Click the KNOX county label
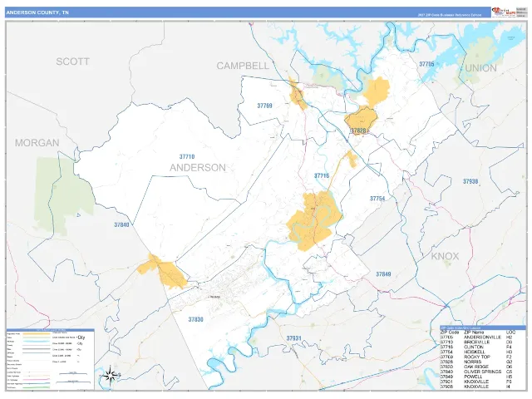 pyautogui.click(x=445, y=256)
